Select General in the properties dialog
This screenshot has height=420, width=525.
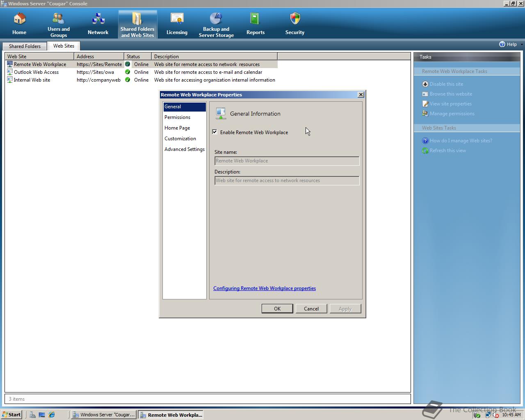[184, 107]
